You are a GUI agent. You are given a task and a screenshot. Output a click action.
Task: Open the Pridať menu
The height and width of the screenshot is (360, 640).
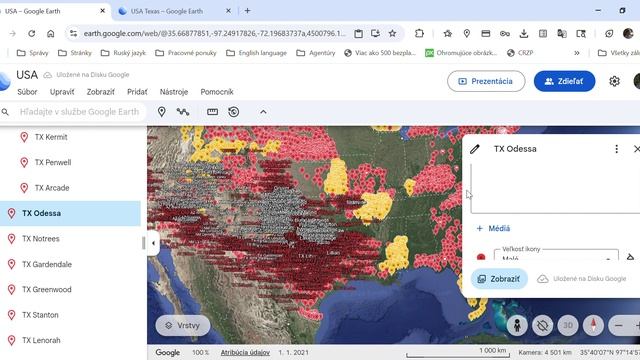point(137,92)
